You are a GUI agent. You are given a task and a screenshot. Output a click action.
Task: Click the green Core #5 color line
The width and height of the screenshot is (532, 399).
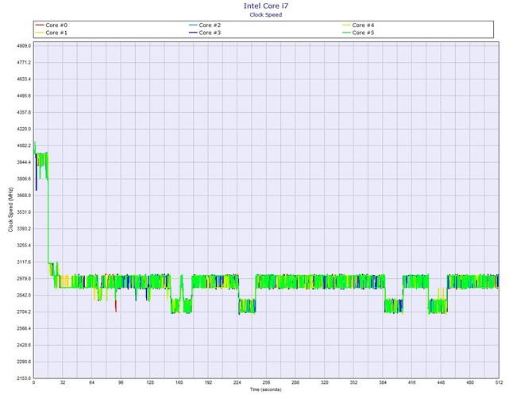pos(346,33)
